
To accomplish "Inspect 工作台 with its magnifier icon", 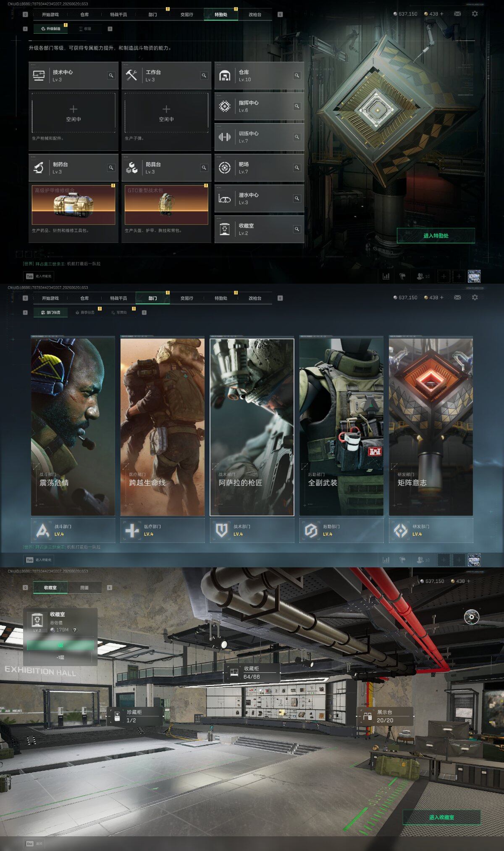I will 204,76.
